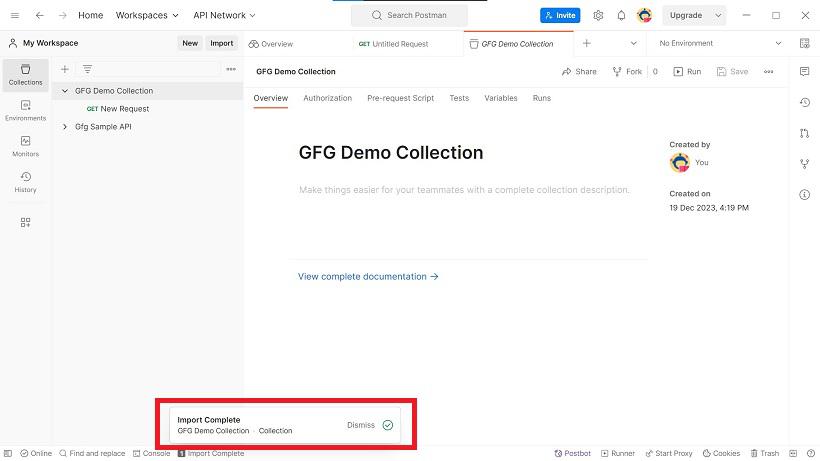Open the user avatar menu
This screenshot has height=461, width=820.
pos(644,15)
